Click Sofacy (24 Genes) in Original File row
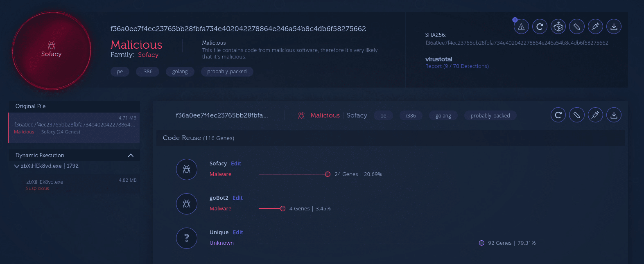Viewport: 644px width, 264px height. point(61,132)
